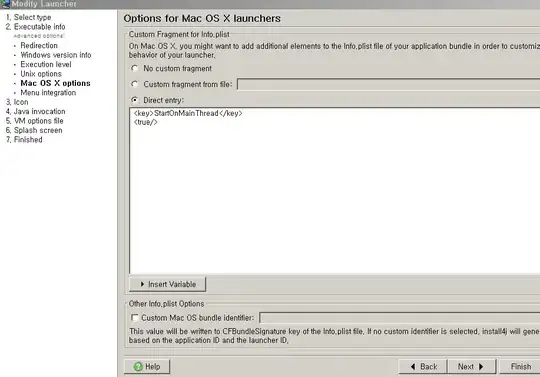Open the Redirection advanced option
This screenshot has height=377, width=540.
coord(39,45)
